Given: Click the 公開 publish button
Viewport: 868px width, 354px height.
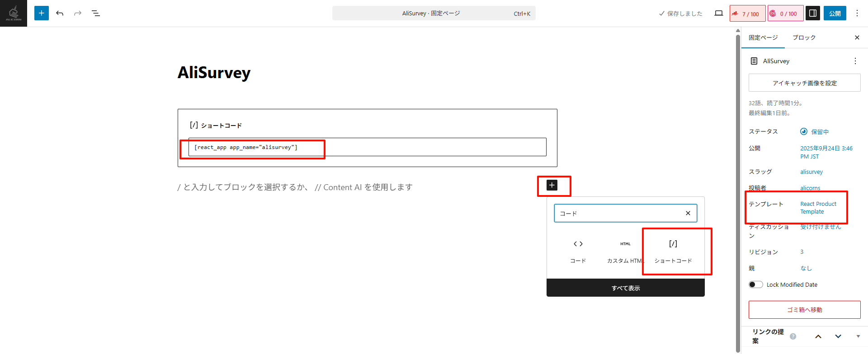Looking at the screenshot, I should (835, 14).
